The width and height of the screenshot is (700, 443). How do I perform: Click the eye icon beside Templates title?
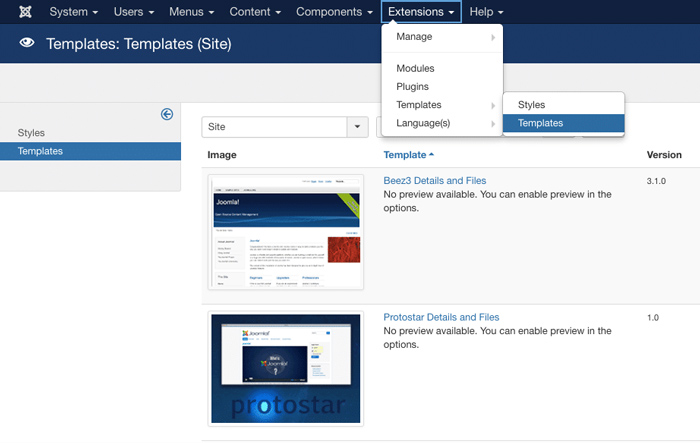pos(27,43)
